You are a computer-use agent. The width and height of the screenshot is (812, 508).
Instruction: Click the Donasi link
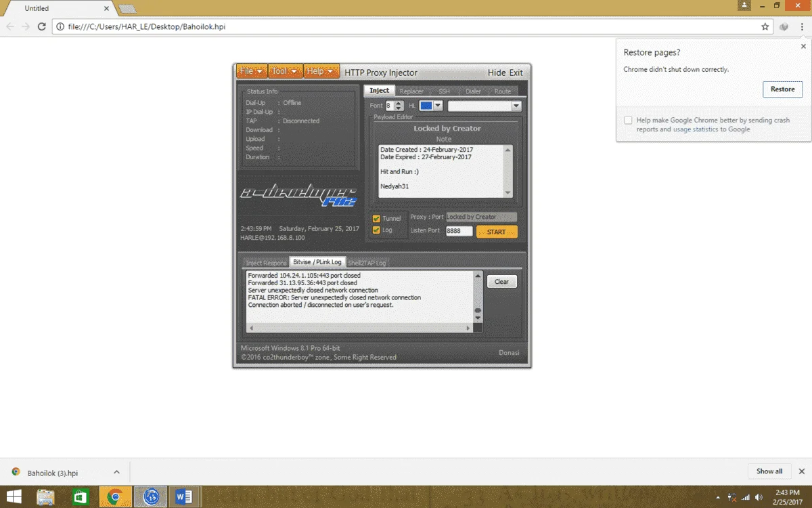point(510,352)
